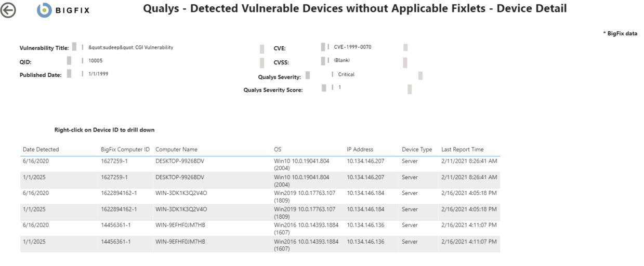Image resolution: width=644 pixels, height=266 pixels.
Task: Click the QID value 10005
Action: point(96,61)
